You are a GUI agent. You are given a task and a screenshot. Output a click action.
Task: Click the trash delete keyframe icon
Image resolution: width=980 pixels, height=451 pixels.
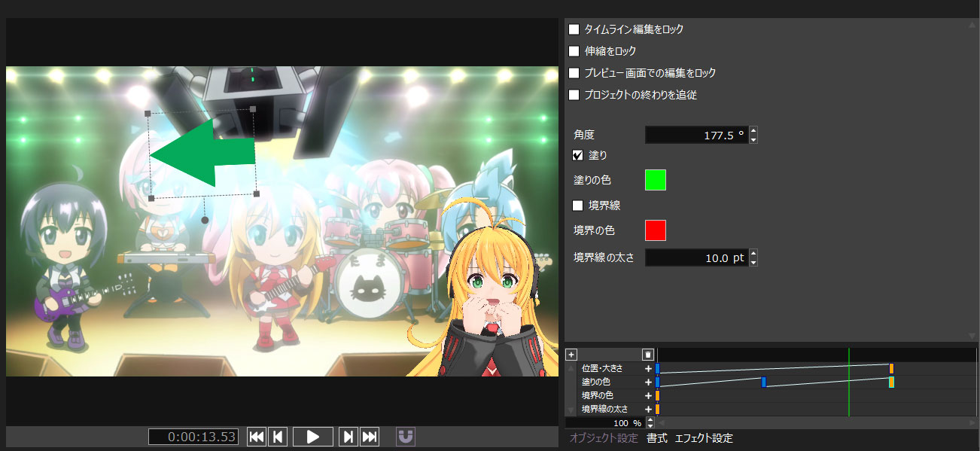pyautogui.click(x=647, y=354)
